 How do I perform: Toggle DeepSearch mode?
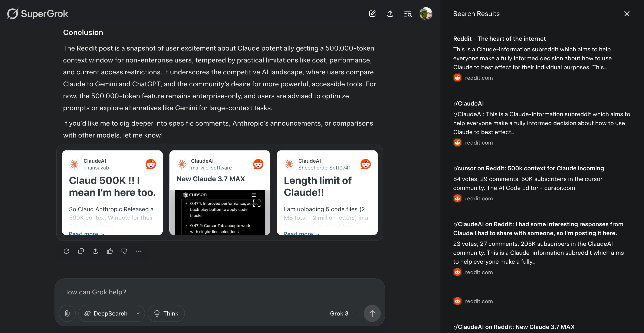[x=106, y=313]
